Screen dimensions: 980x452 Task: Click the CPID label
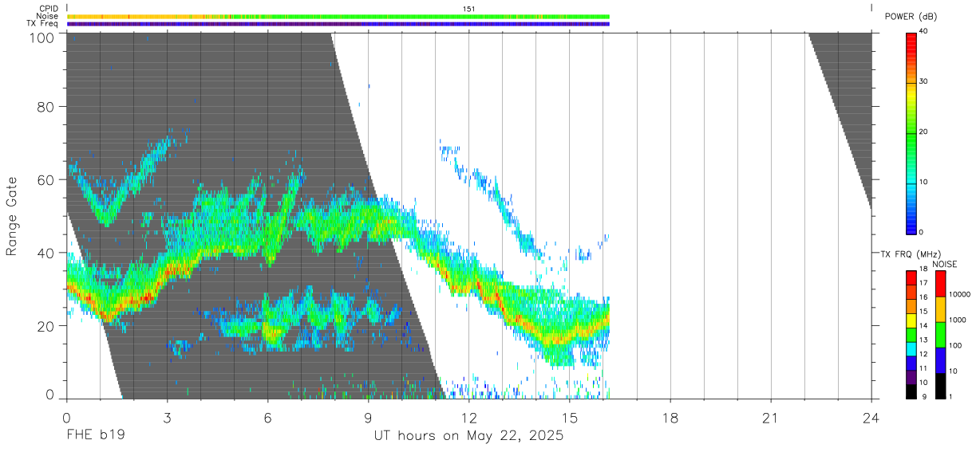48,9
